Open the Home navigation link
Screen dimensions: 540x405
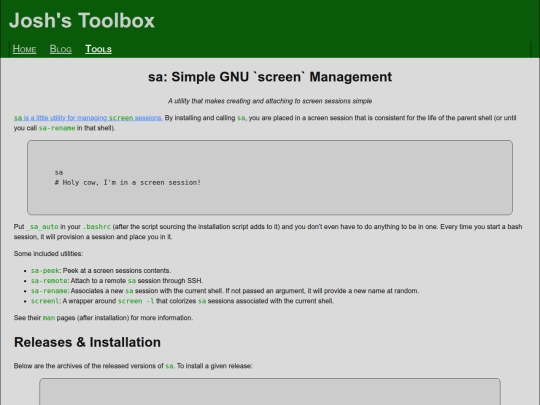(x=24, y=49)
